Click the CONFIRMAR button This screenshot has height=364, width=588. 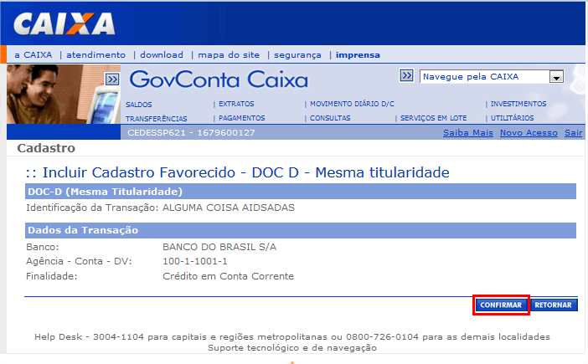tap(501, 305)
